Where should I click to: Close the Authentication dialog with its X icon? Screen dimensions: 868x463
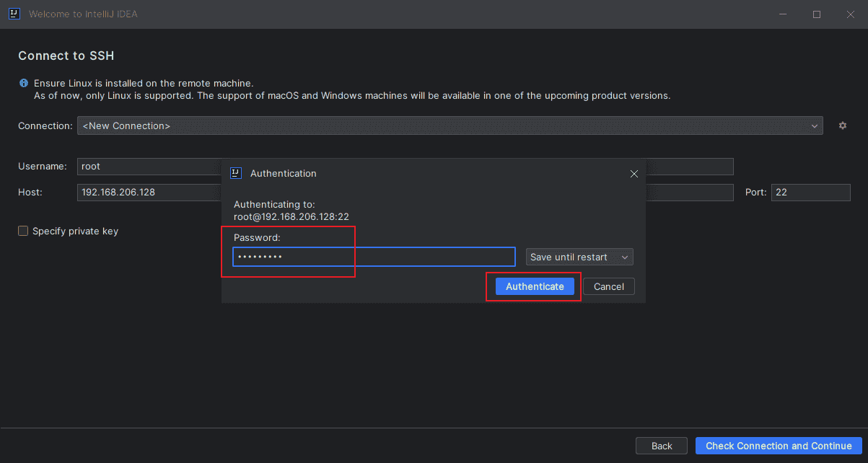tap(634, 174)
